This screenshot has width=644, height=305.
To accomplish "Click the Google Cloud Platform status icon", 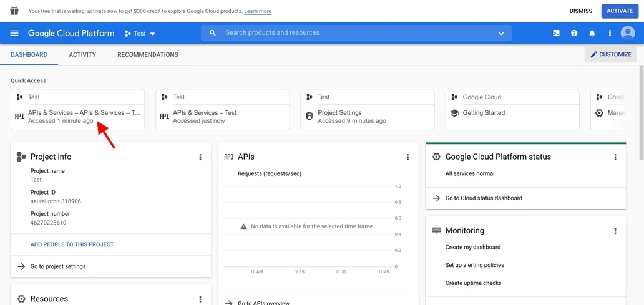I will click(x=436, y=157).
